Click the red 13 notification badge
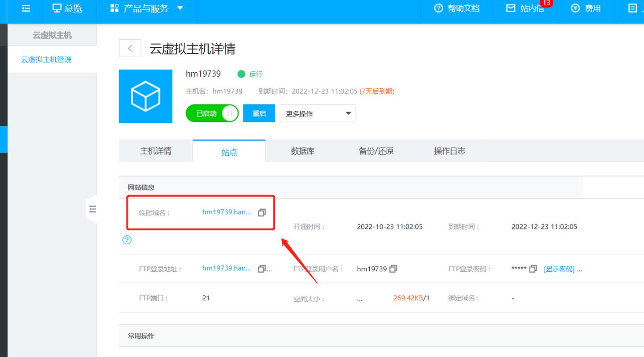 click(x=546, y=3)
